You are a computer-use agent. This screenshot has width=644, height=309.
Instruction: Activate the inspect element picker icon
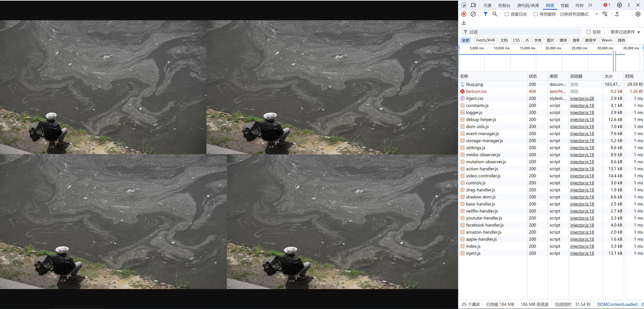[x=464, y=5]
